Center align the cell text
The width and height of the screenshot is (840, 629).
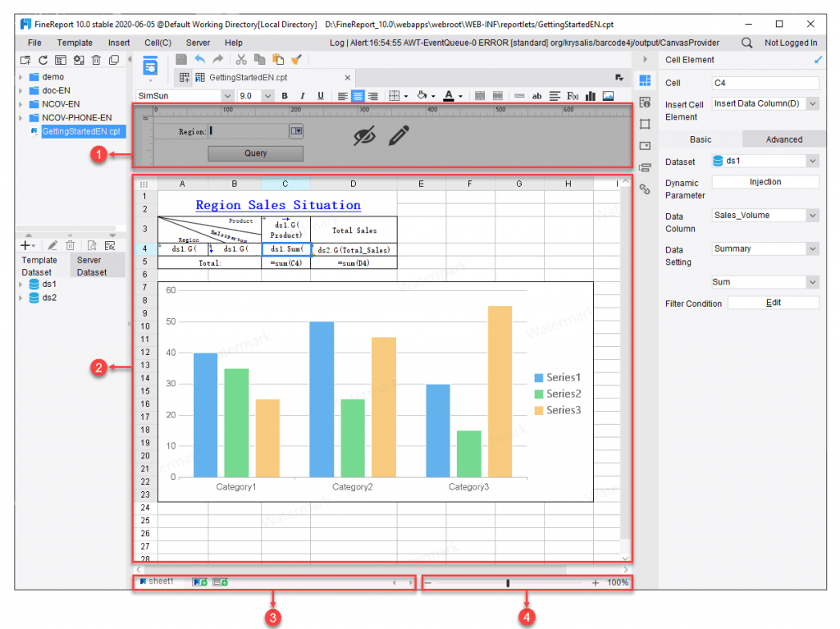coord(358,96)
